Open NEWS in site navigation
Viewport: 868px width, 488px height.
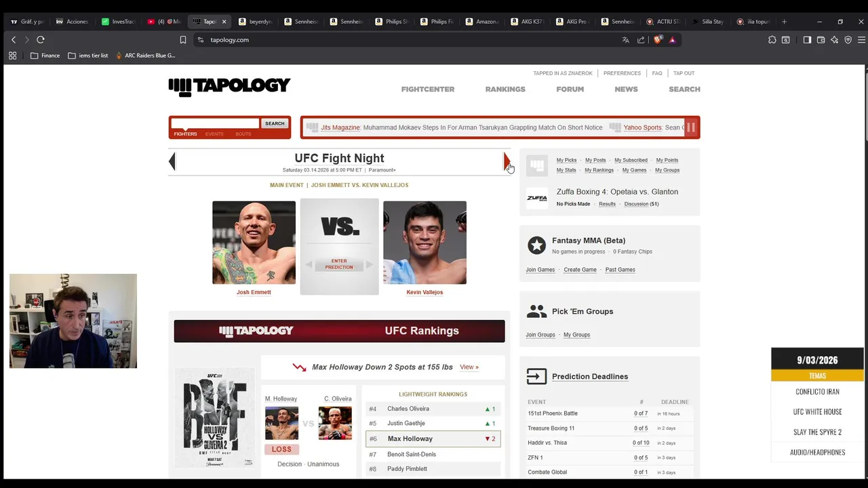pyautogui.click(x=626, y=89)
